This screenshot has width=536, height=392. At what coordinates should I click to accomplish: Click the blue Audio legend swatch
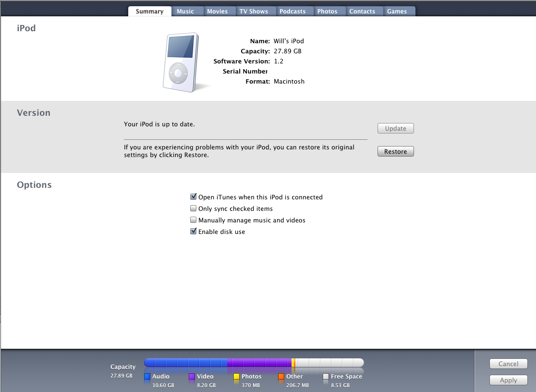click(147, 376)
